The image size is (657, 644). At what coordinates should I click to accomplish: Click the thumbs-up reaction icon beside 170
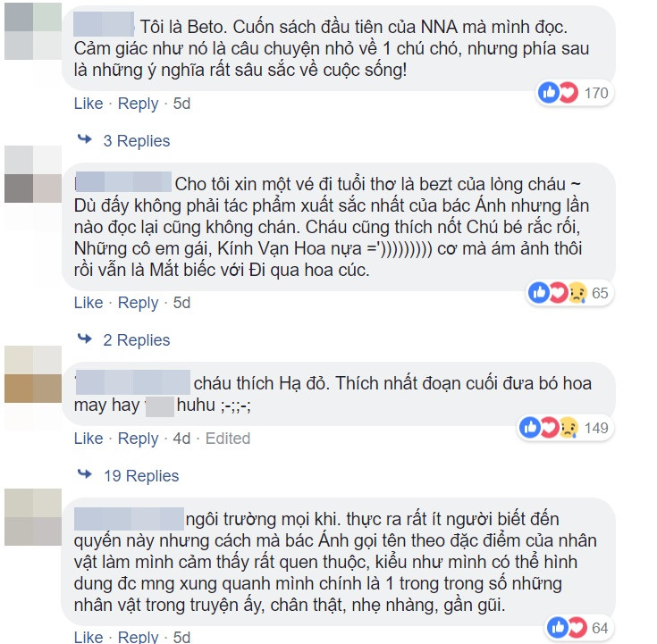coord(549,93)
